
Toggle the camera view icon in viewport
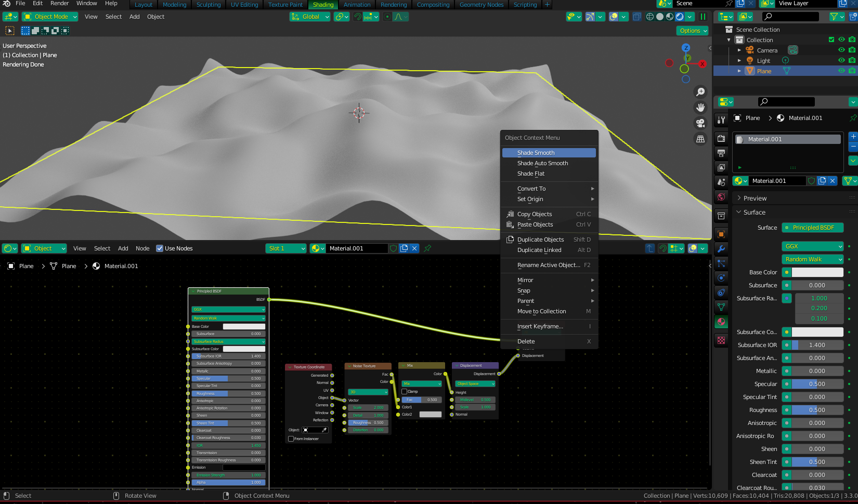(700, 123)
